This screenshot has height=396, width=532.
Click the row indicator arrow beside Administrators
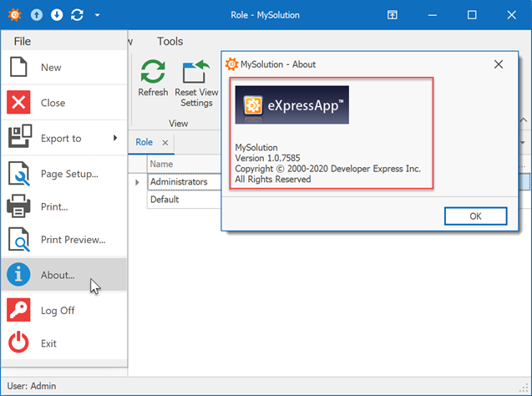pyautogui.click(x=138, y=182)
